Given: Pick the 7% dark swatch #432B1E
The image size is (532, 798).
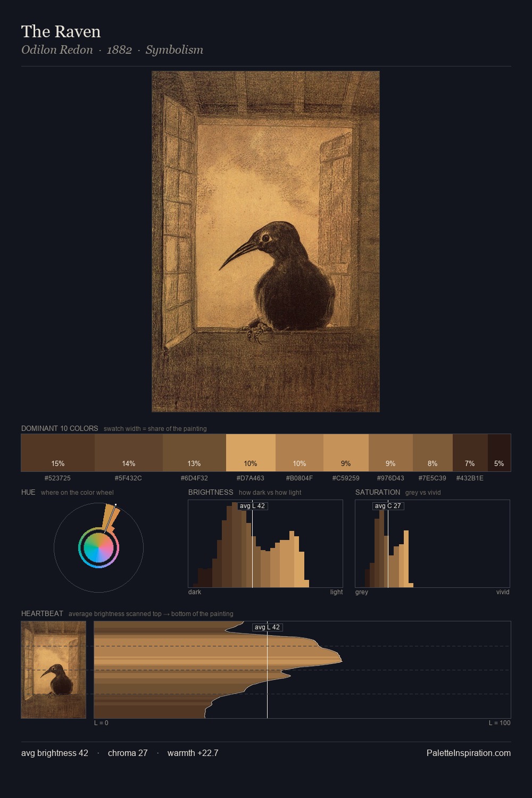Looking at the screenshot, I should tap(470, 453).
